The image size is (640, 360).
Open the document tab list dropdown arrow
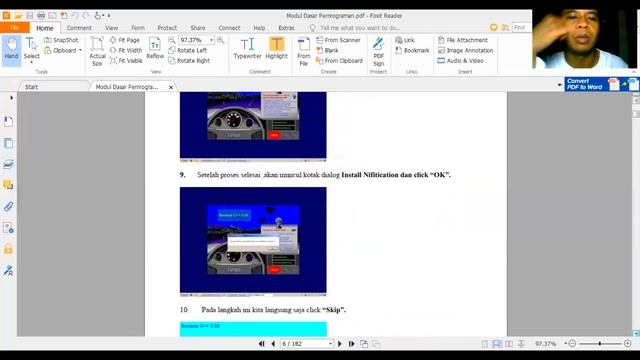560,85
